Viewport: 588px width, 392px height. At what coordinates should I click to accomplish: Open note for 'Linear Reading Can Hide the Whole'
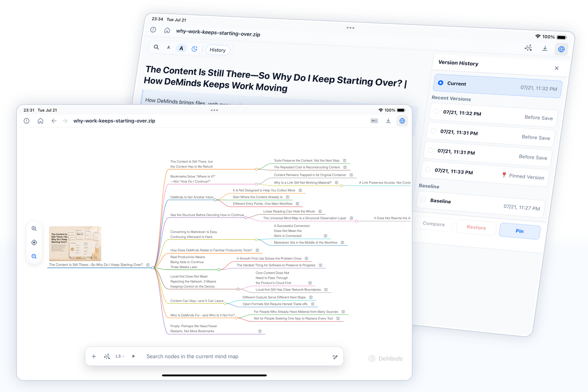point(320,212)
